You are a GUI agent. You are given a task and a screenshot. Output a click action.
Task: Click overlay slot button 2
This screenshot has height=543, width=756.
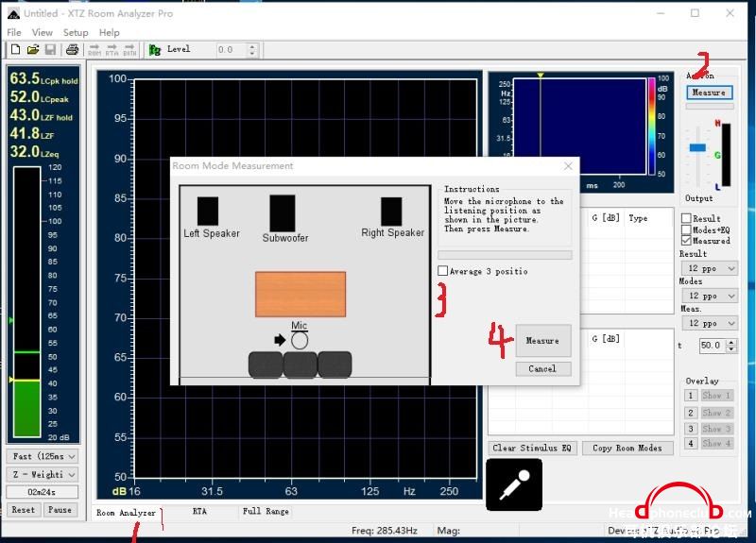coord(691,413)
